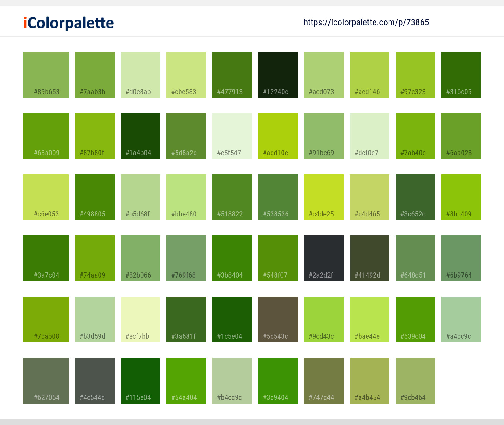Image resolution: width=504 pixels, height=425 pixels.
Task: Select the #b3d59d swatch
Action: tap(95, 320)
